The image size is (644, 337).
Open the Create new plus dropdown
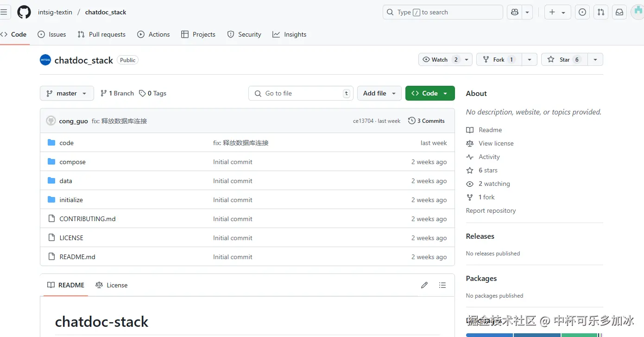pos(557,13)
